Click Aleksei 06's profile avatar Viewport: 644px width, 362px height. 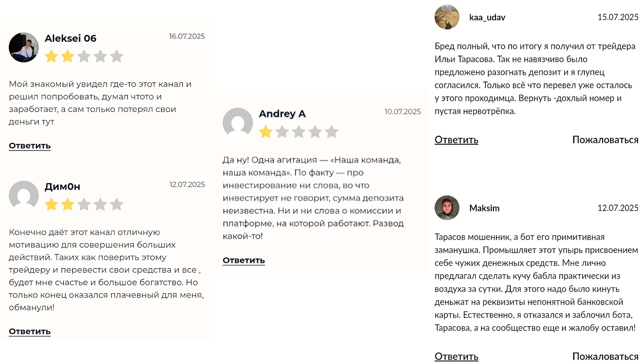point(24,47)
